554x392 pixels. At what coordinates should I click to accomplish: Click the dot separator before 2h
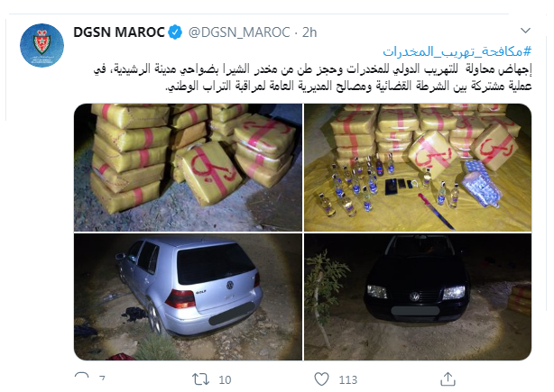point(296,32)
